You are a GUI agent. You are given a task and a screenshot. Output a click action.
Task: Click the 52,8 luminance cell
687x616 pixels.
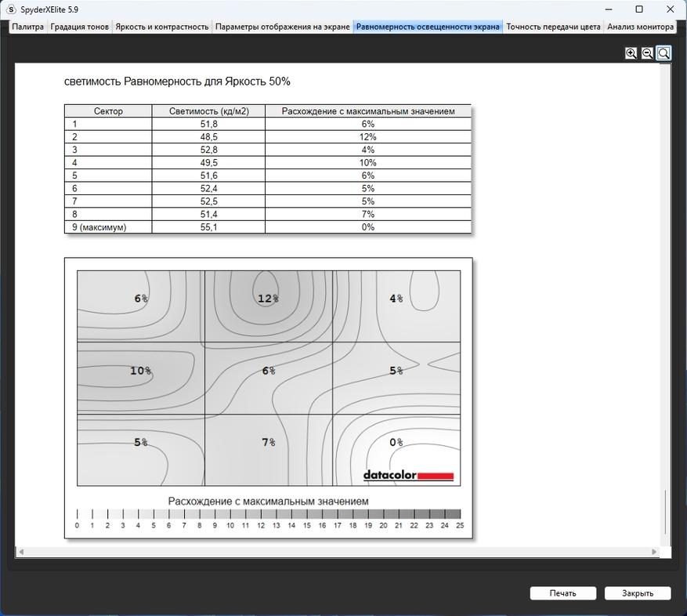[x=208, y=150]
